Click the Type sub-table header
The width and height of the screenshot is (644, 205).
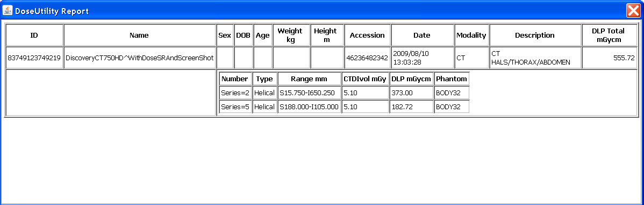click(264, 79)
